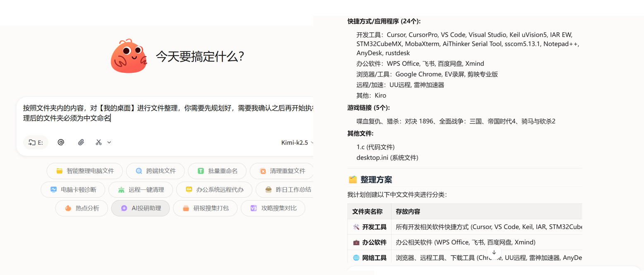Image resolution: width=644 pixels, height=275 pixels.
Task: Click the 快捷方式/应用程序 (24个) heading
Action: [x=384, y=22]
